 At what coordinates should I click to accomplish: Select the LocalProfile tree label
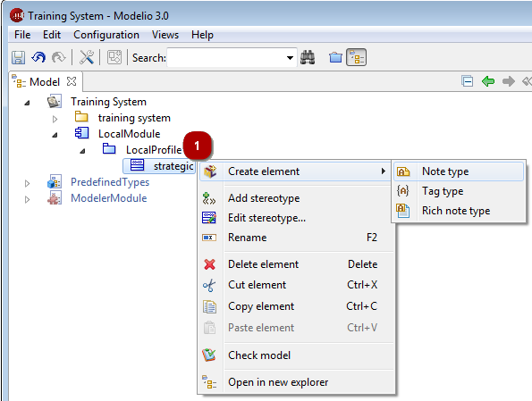(x=154, y=149)
